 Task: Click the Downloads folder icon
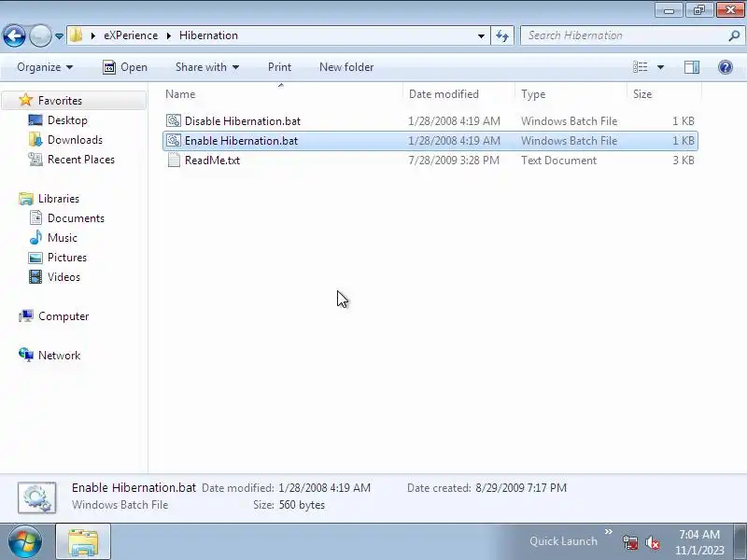coord(35,139)
